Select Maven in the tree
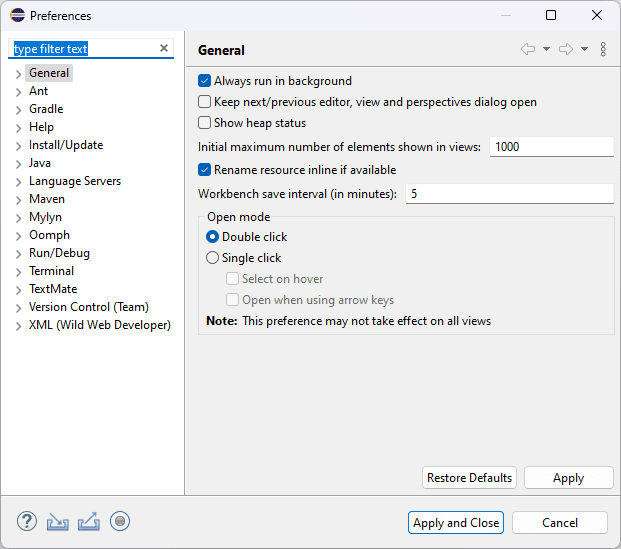The height and width of the screenshot is (549, 621). tap(47, 199)
